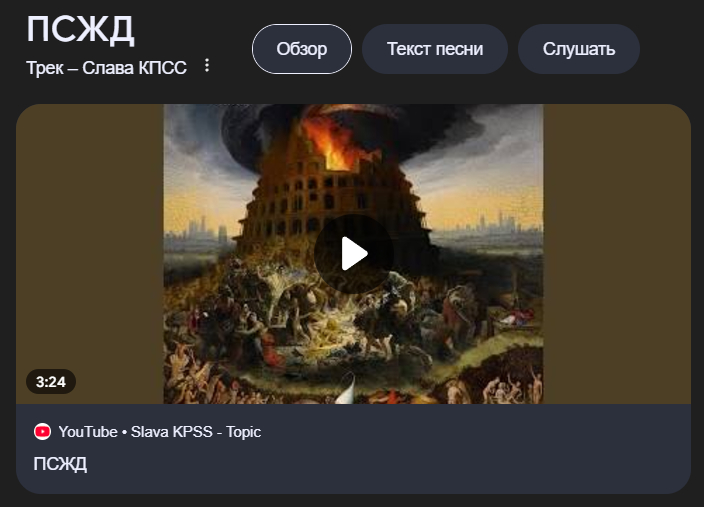Open the Текст песни tab
The image size is (704, 507).
[435, 49]
